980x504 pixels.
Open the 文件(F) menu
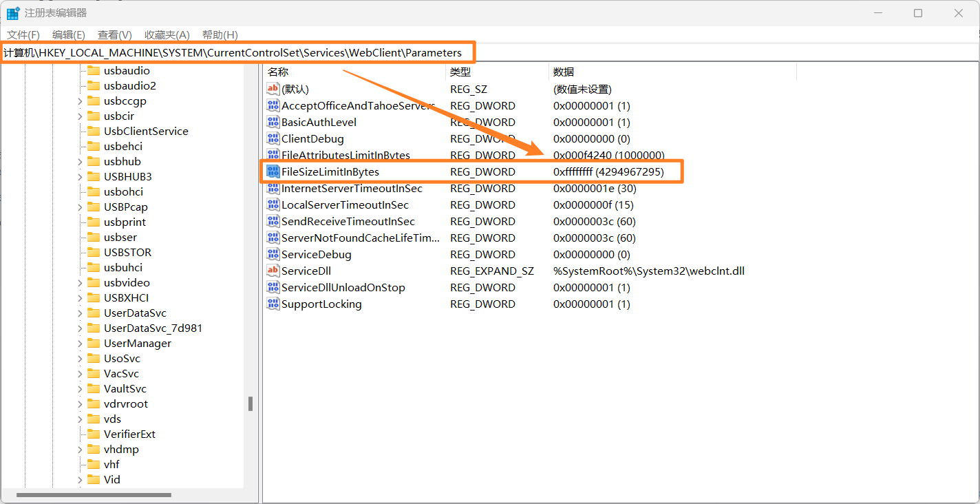(23, 34)
